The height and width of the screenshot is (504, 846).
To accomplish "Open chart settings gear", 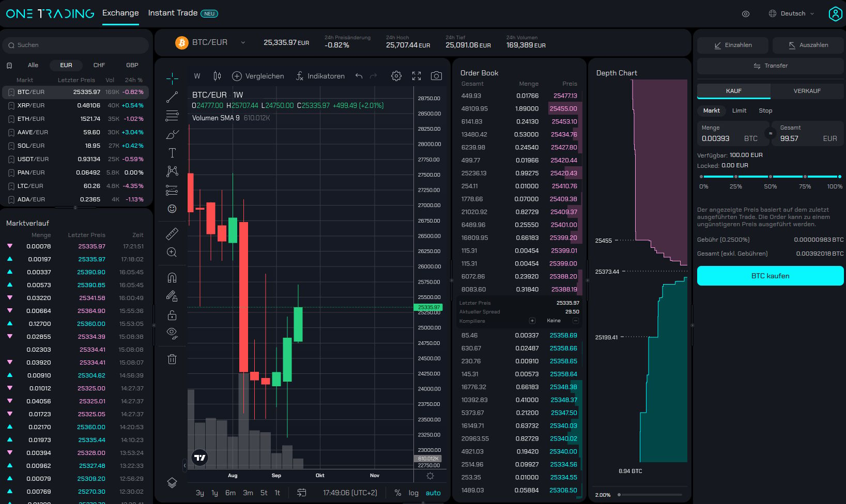I will pyautogui.click(x=396, y=76).
